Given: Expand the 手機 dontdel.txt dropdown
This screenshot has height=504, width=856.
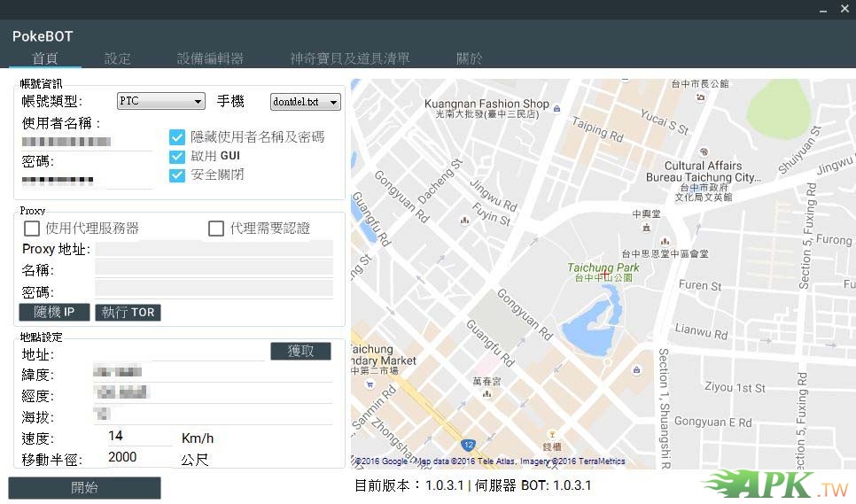Looking at the screenshot, I should click(305, 102).
